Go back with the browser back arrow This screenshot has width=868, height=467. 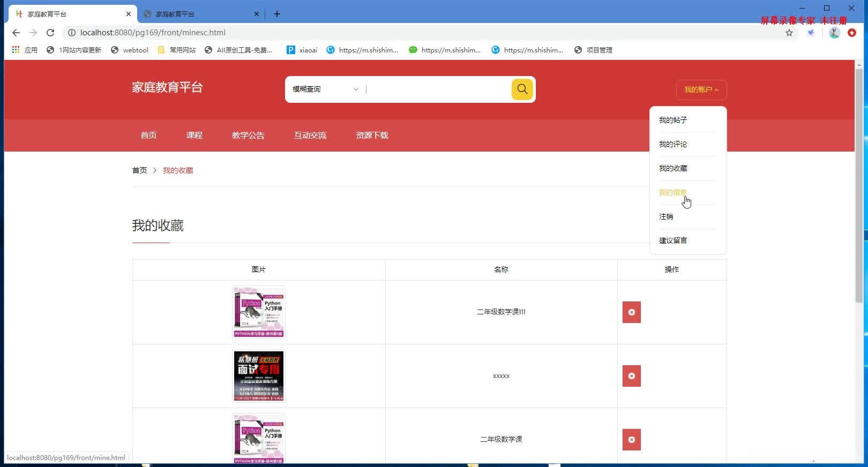point(16,33)
